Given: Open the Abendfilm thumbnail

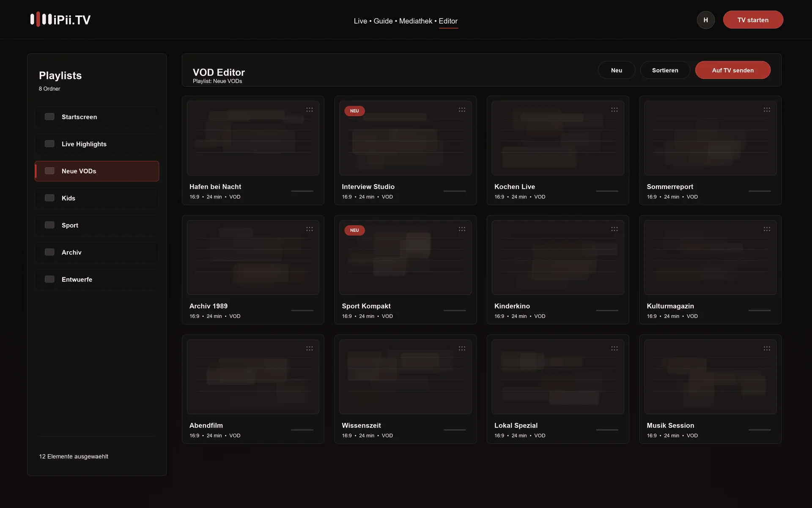Looking at the screenshot, I should (253, 377).
